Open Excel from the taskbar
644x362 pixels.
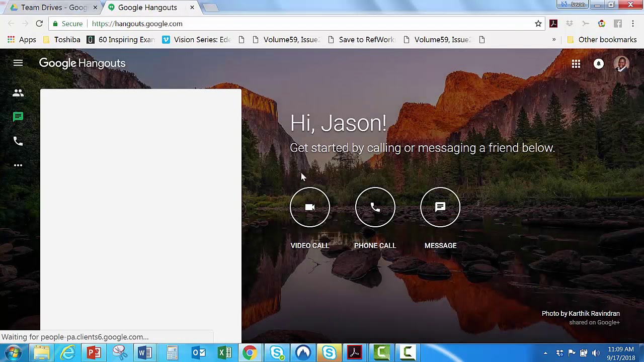click(x=225, y=352)
